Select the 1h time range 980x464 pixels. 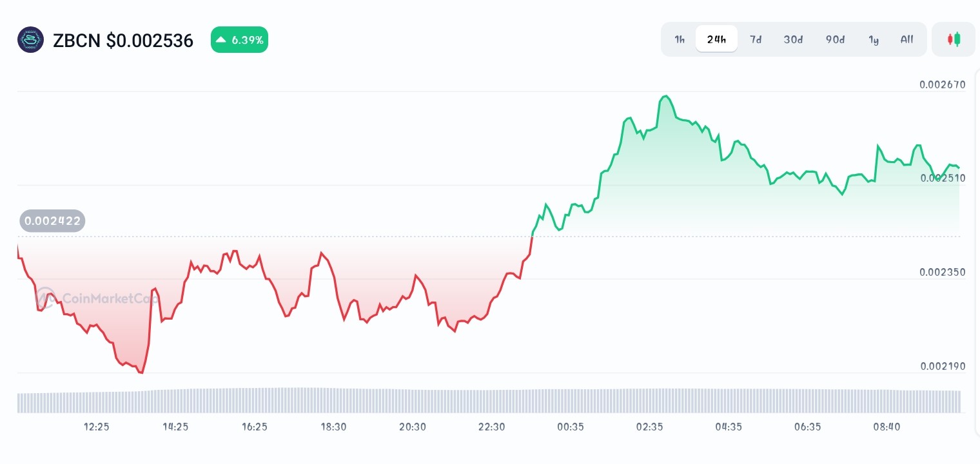pos(680,39)
